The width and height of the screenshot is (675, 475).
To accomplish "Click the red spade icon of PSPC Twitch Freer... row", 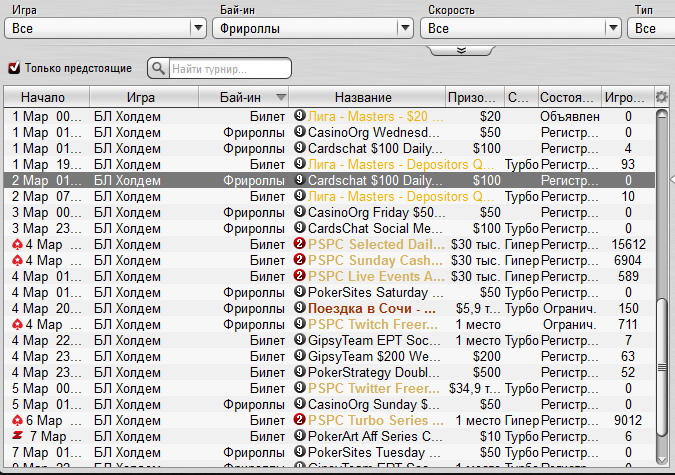I will coord(17,324).
